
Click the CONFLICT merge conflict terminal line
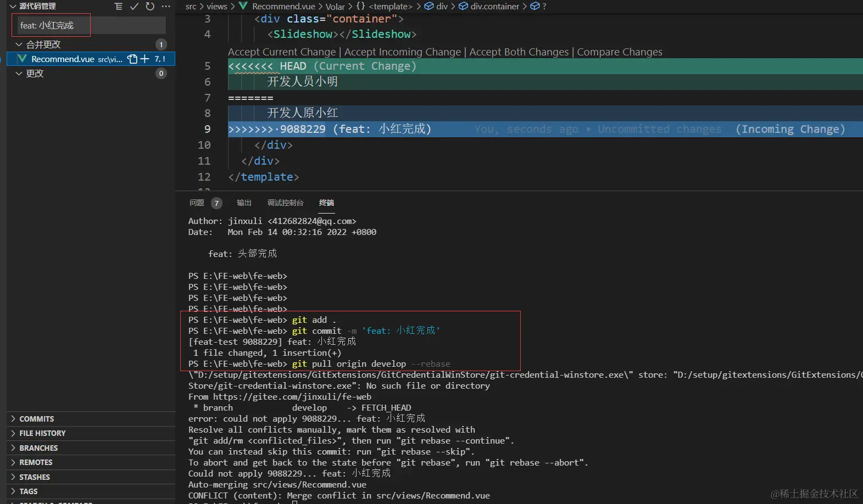339,495
